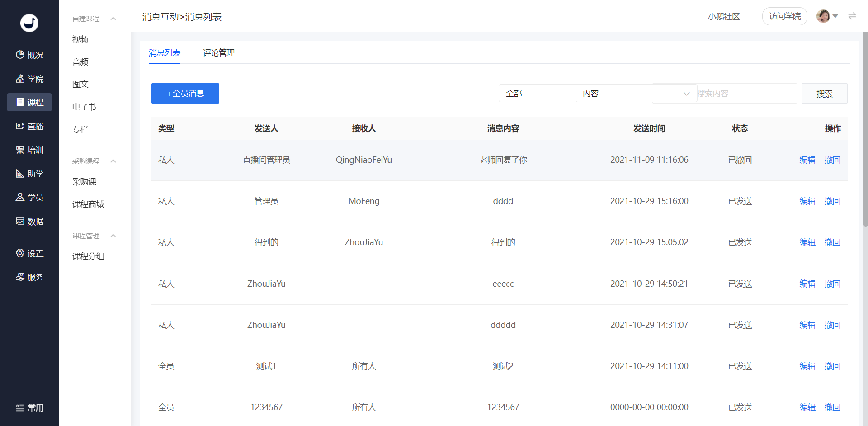Click the switch arrows icon at top right
Viewport: 868px width, 426px height.
pyautogui.click(x=852, y=16)
